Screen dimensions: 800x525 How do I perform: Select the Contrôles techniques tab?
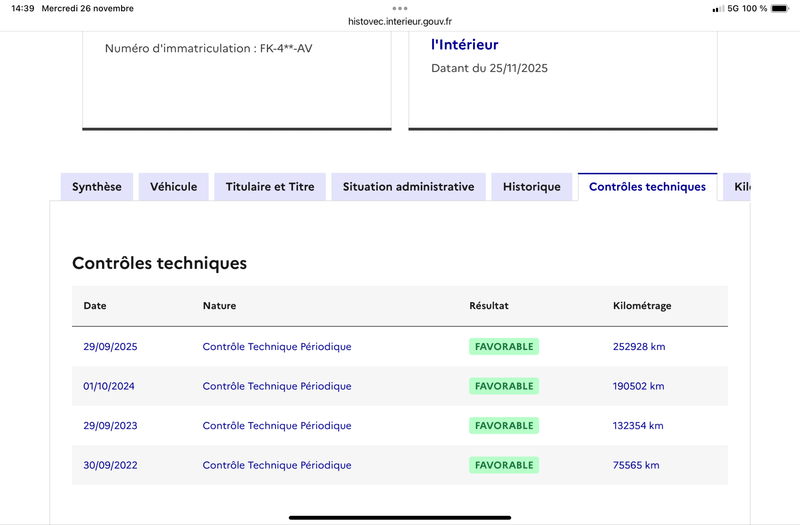coord(647,187)
